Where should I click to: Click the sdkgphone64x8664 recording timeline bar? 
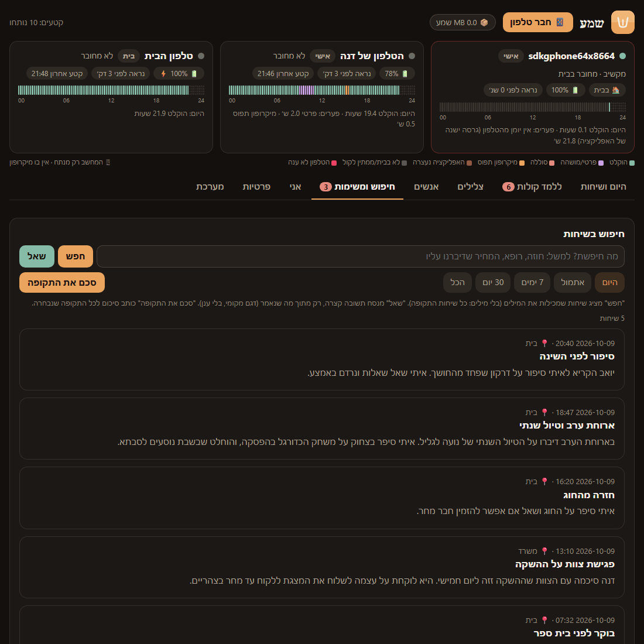pyautogui.click(x=533, y=107)
